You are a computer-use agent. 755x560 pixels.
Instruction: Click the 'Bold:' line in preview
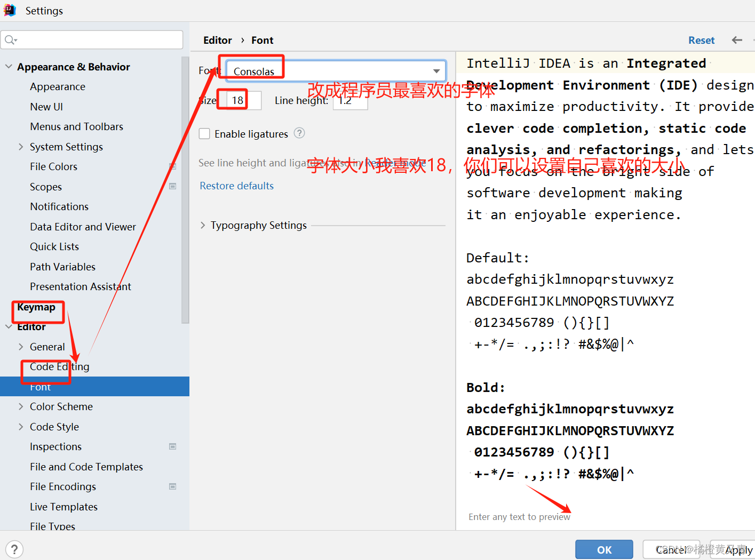pyautogui.click(x=486, y=387)
